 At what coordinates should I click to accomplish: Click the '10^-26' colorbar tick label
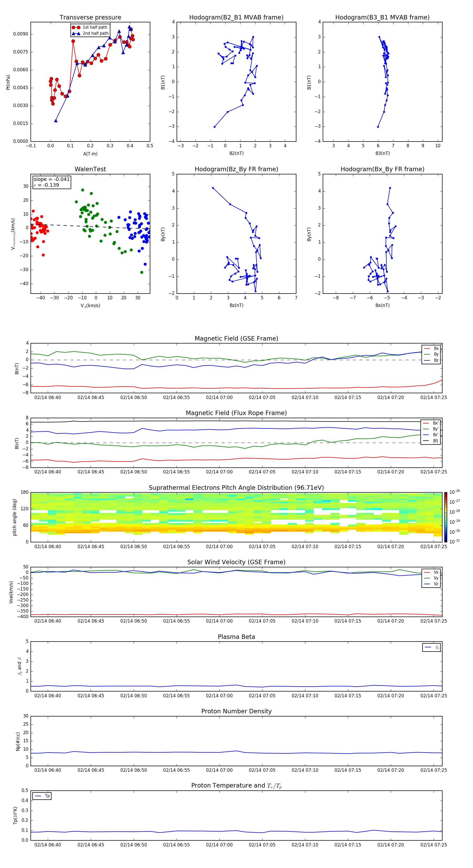click(x=455, y=492)
